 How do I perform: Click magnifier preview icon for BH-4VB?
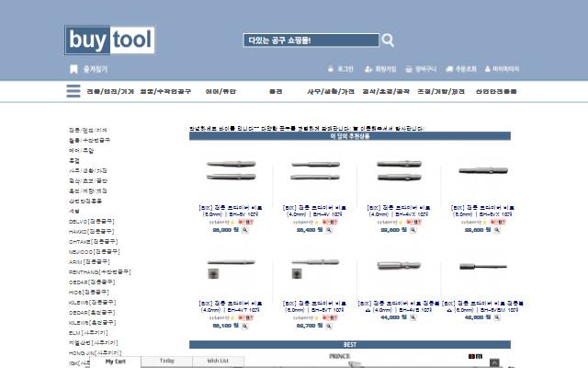coord(413,317)
